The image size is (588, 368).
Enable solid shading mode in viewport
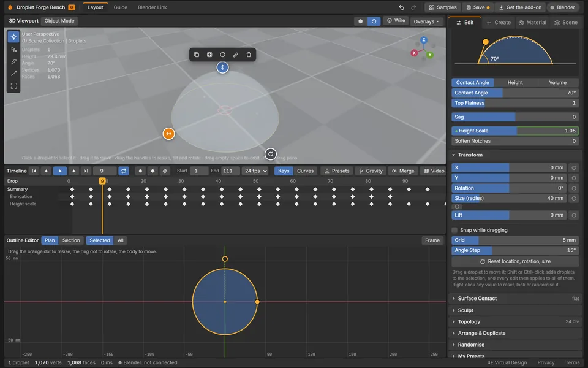point(361,21)
